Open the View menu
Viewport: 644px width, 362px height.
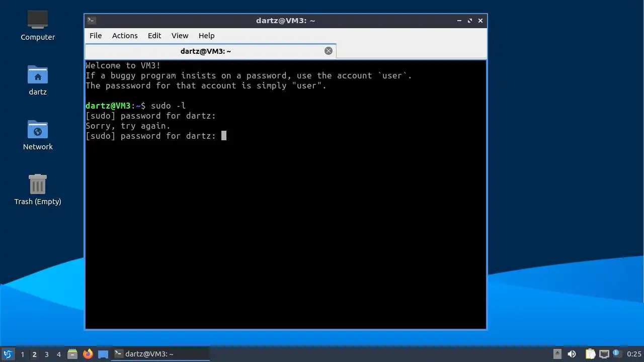click(x=180, y=36)
